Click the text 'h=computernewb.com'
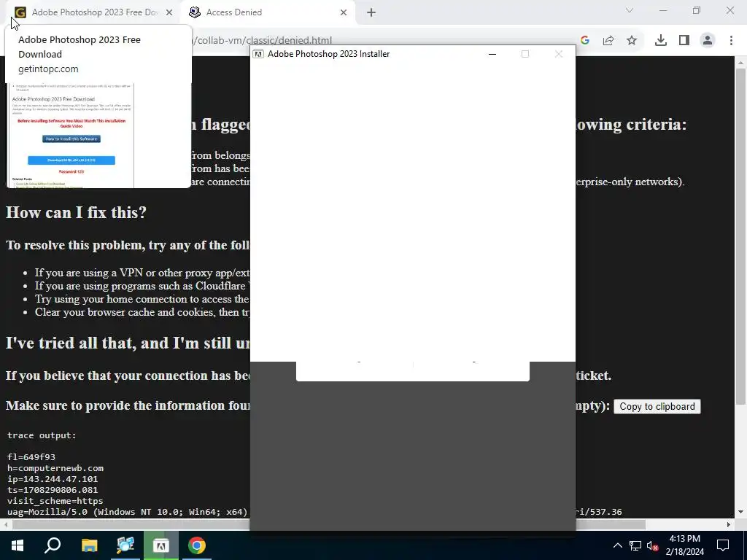This screenshot has height=560, width=747. (55, 468)
